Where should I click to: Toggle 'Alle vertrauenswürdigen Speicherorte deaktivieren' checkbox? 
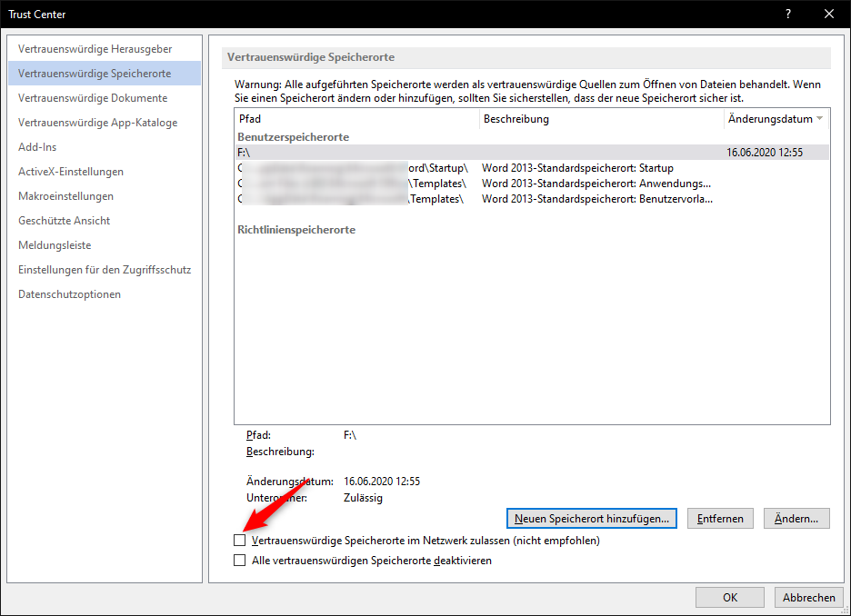(240, 561)
